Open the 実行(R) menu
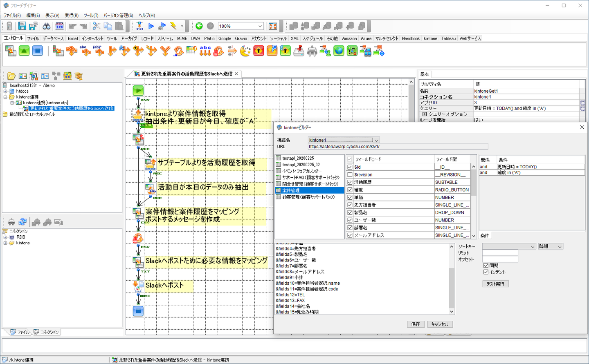 [71, 15]
